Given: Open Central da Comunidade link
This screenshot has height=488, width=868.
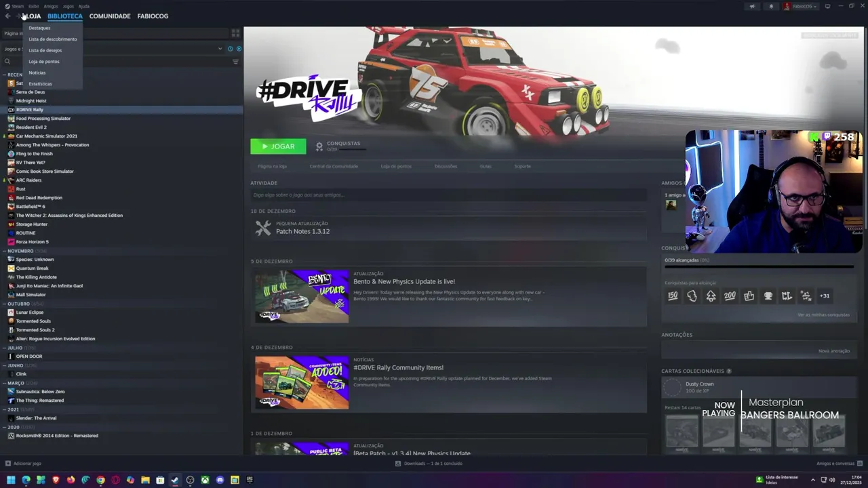Looking at the screenshot, I should coord(334,166).
